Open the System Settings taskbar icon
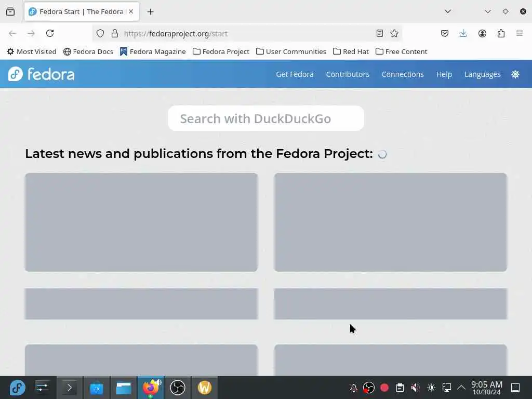 click(42, 387)
